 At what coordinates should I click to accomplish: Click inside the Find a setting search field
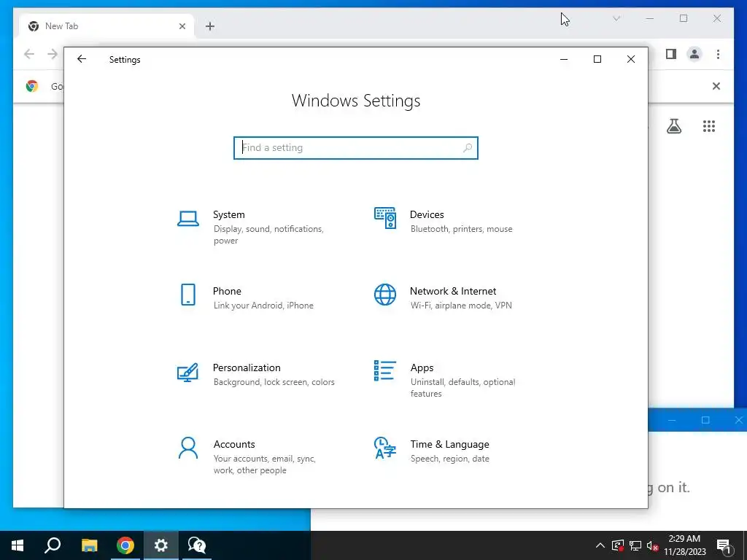tap(355, 148)
